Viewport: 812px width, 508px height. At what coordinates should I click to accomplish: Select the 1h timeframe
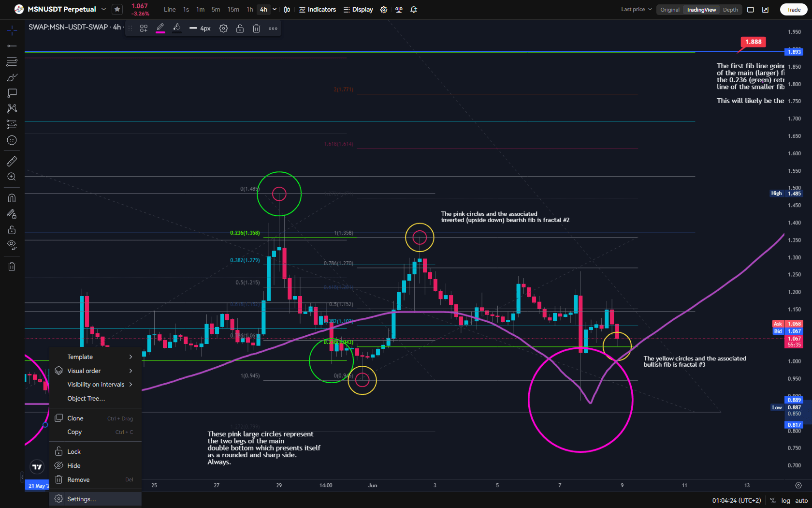pos(249,9)
